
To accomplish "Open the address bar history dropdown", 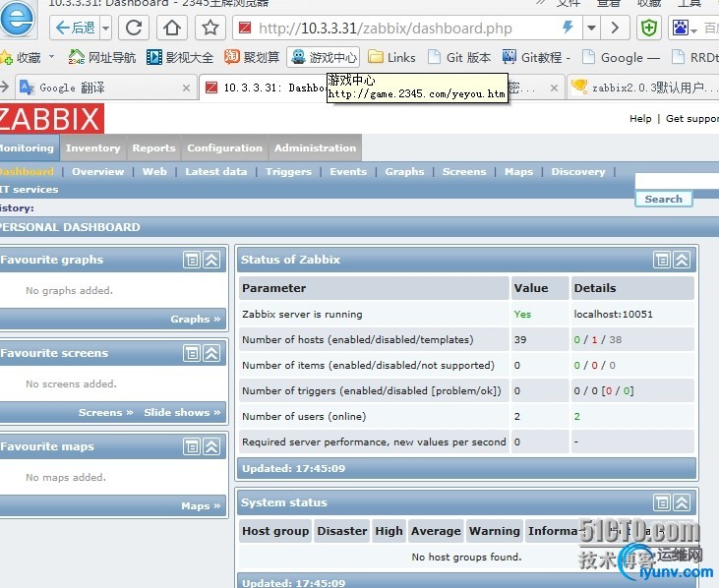I will coord(591,28).
